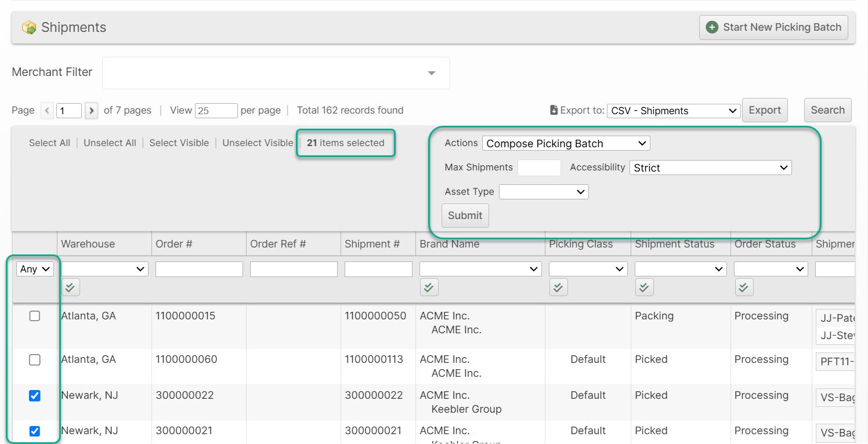The image size is (868, 444).
Task: Go to the previous page arrow
Action: coord(47,111)
